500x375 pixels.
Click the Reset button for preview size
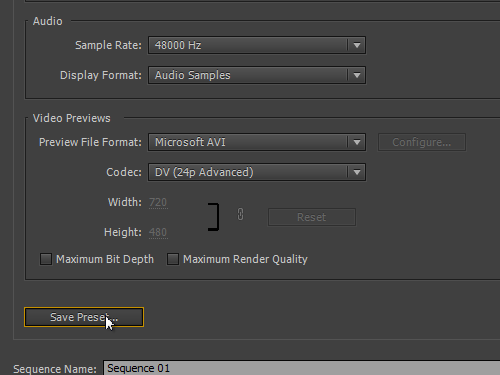coord(312,217)
